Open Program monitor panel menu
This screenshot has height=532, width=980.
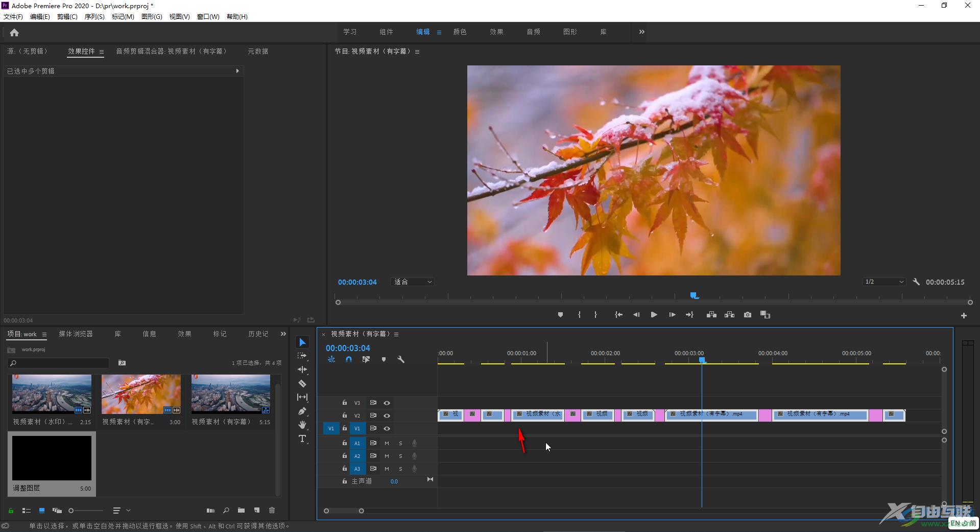point(417,52)
